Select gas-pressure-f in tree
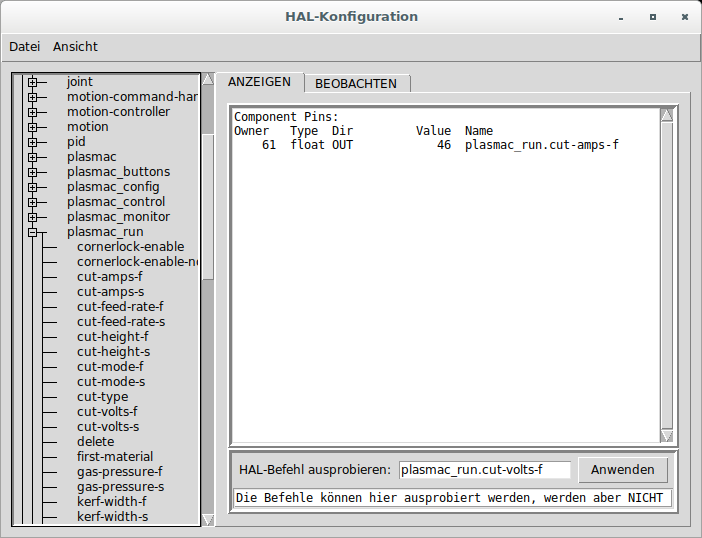Viewport: 702px width, 538px height. pyautogui.click(x=120, y=472)
